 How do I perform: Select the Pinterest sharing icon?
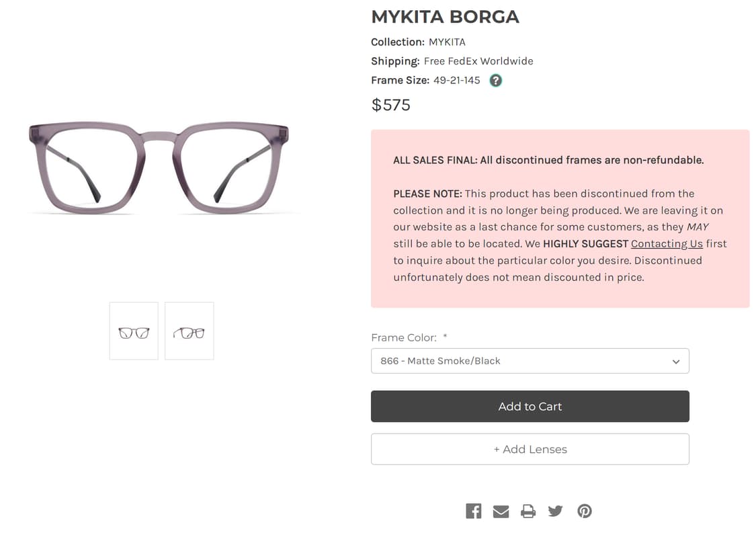click(584, 511)
